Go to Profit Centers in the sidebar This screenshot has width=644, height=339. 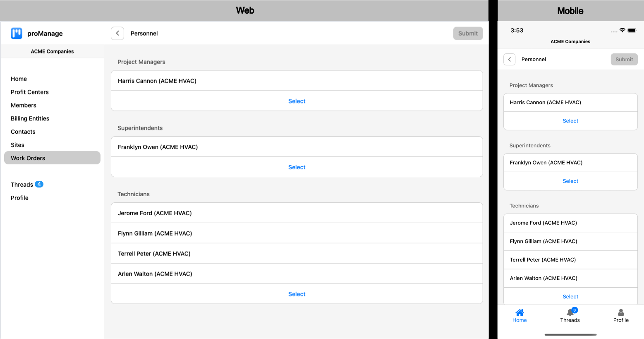[x=30, y=92]
